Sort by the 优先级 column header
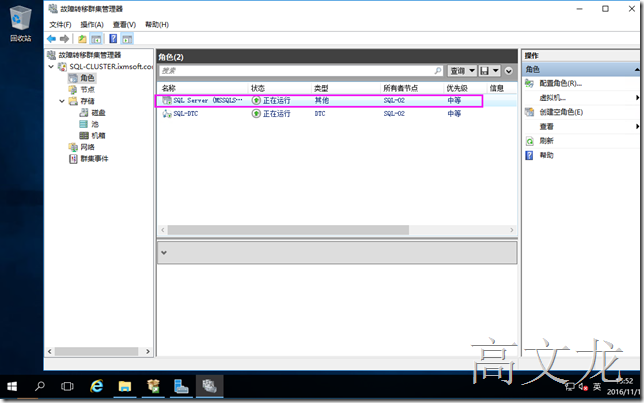Screen dimensions: 644x403 pyautogui.click(x=457, y=88)
